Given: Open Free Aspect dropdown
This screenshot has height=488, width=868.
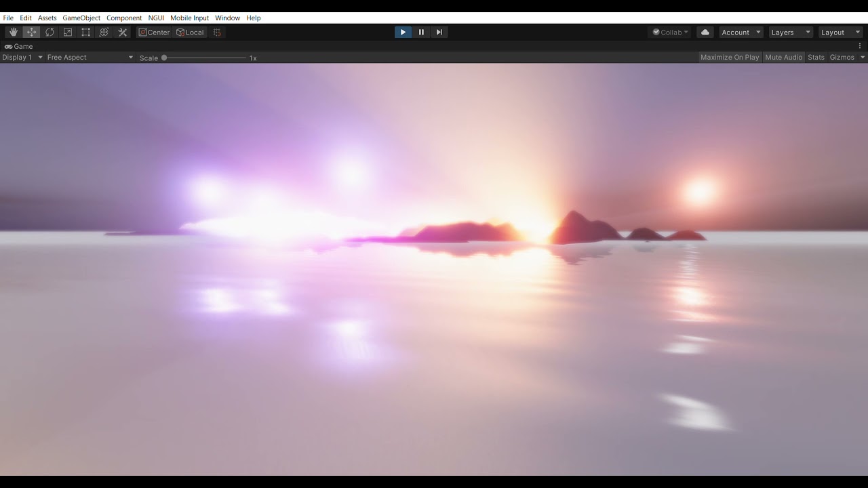Looking at the screenshot, I should pos(90,58).
